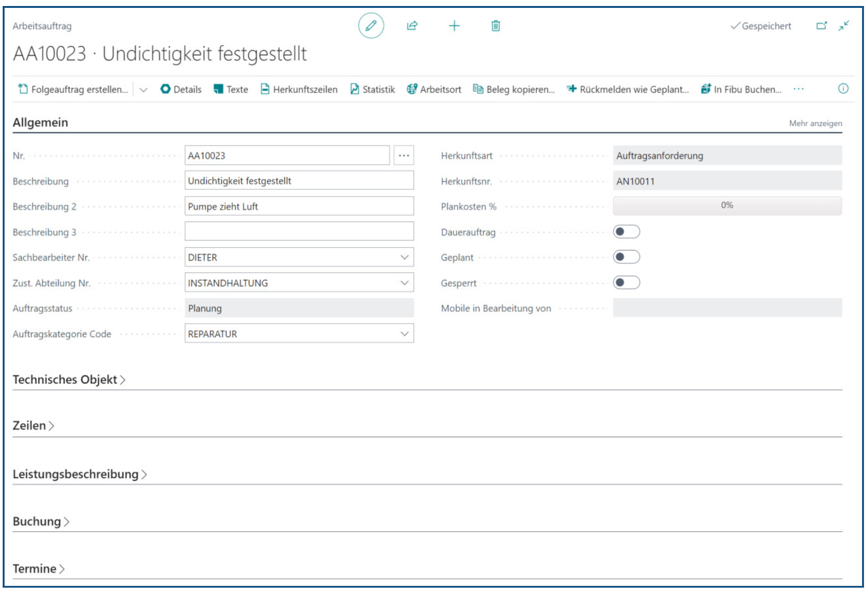Toggle the Gesperrt switch
The height and width of the screenshot is (594, 868).
[626, 282]
